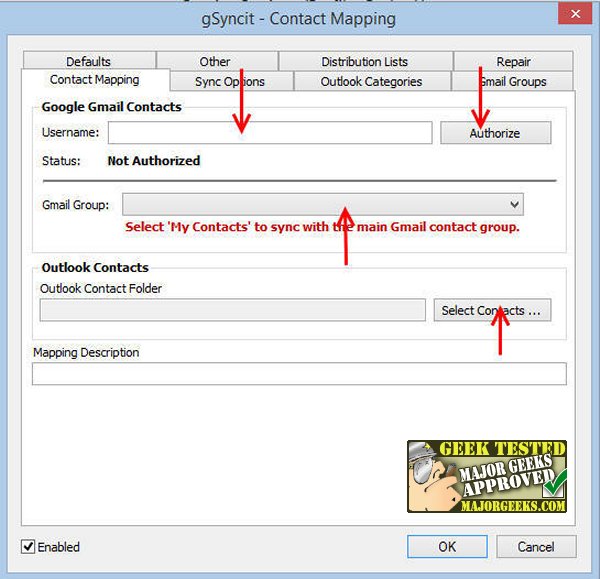
Task: Click the 'Outlook Contacts' group heading
Action: 95,267
